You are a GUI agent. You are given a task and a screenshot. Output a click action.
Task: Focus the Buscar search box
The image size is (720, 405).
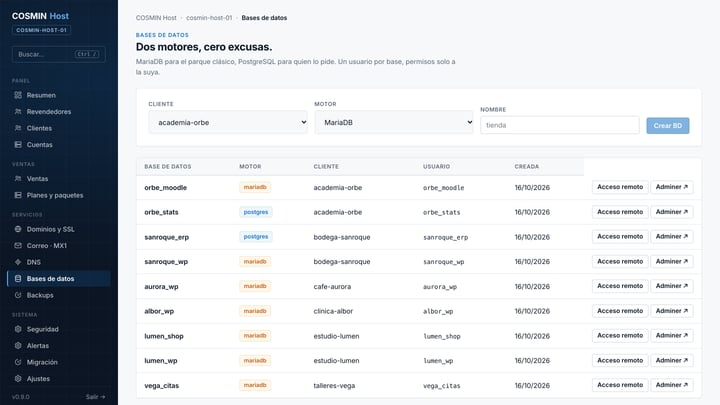click(58, 54)
